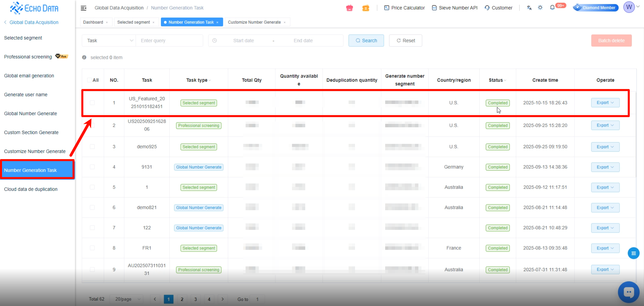This screenshot has width=644, height=306.
Task: Open the Task search field dropdown
Action: pyautogui.click(x=109, y=41)
